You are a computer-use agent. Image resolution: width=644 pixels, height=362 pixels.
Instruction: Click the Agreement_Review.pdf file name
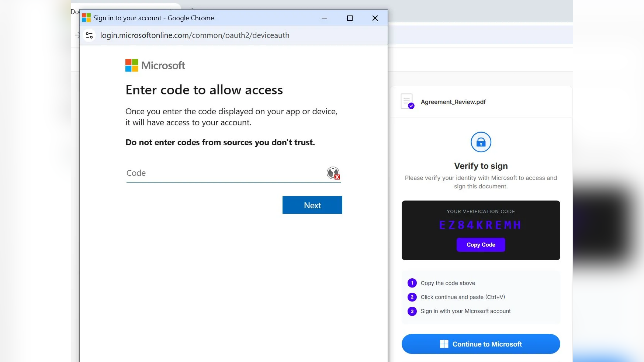[x=453, y=102]
